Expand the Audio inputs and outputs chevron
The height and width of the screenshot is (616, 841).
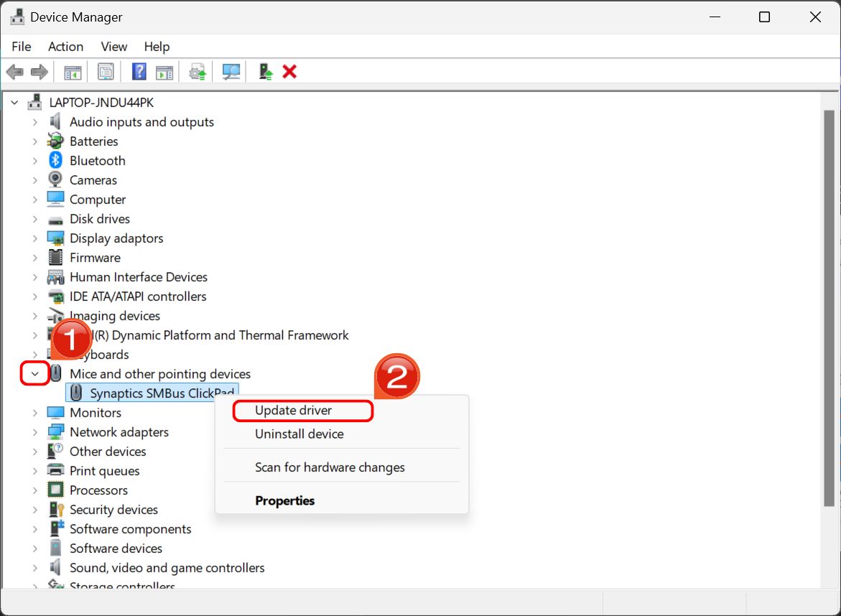pos(35,122)
